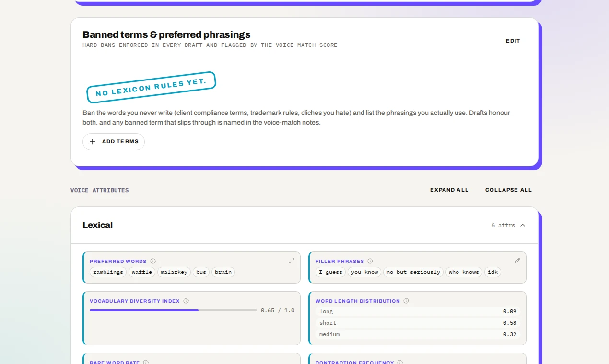Select the 'malarkey' preferred word chip
Image resolution: width=609 pixels, height=364 pixels.
pos(174,272)
